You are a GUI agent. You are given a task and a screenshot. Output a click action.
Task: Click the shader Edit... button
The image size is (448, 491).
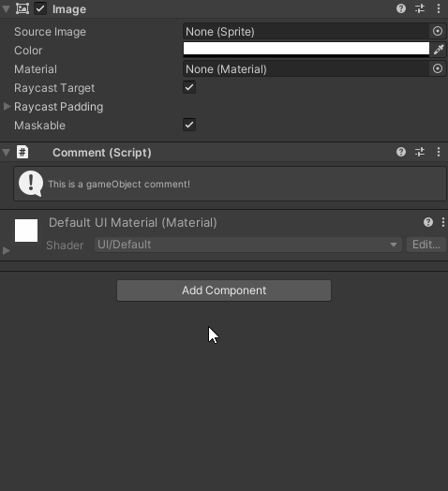coord(426,245)
